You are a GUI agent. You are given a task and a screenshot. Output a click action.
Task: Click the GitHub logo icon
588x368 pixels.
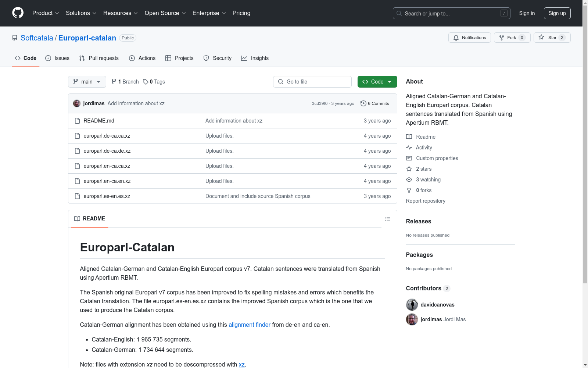18,13
